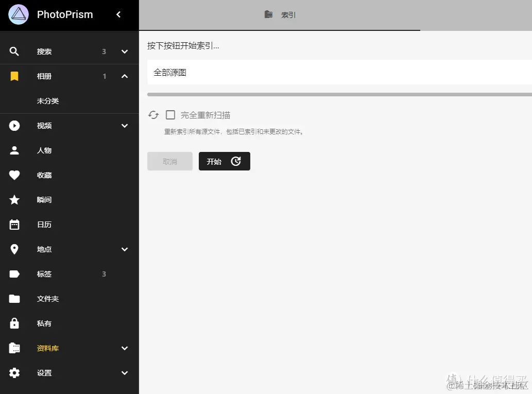Select the 瞬间 star icon
The image size is (532, 394).
tap(14, 199)
